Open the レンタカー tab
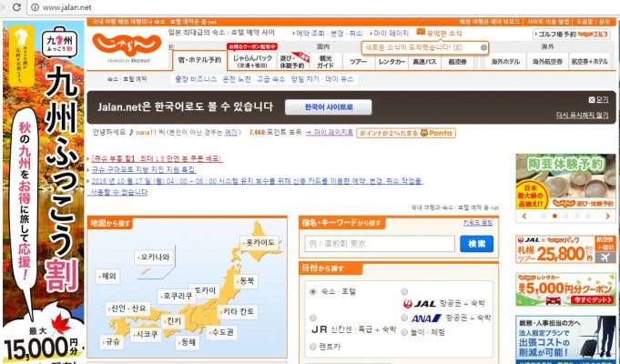The image size is (620, 364). pyautogui.click(x=391, y=61)
